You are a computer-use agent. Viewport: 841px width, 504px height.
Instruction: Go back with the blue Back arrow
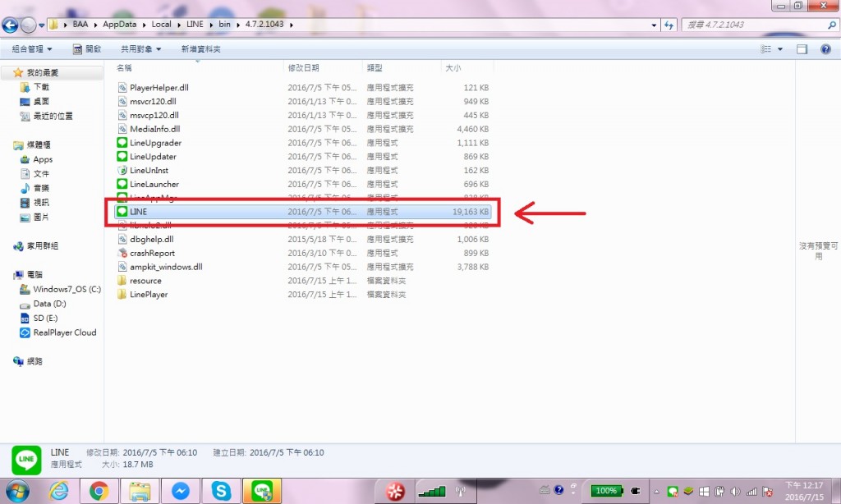pyautogui.click(x=10, y=25)
